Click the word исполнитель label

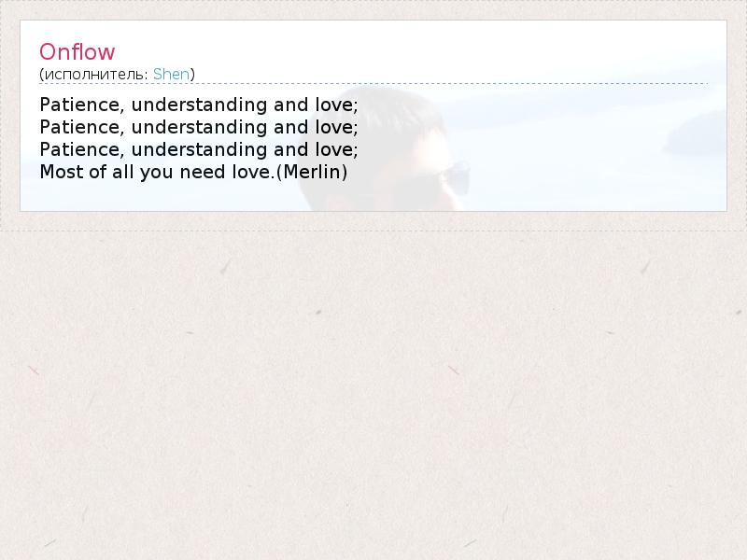96,75
